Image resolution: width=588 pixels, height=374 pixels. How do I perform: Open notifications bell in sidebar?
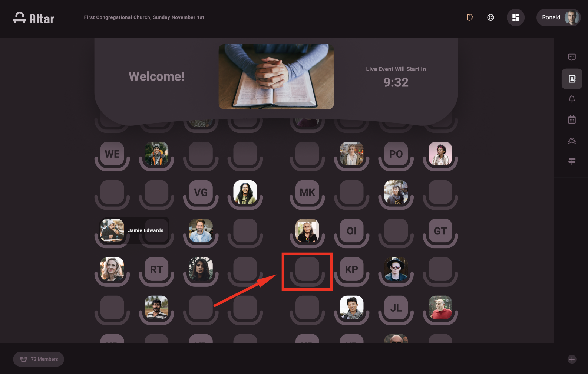[572, 99]
